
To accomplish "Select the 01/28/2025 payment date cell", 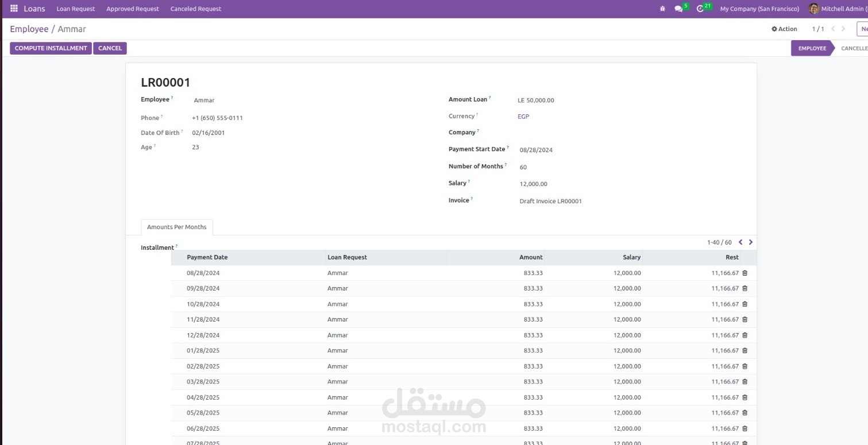I will 203,351.
